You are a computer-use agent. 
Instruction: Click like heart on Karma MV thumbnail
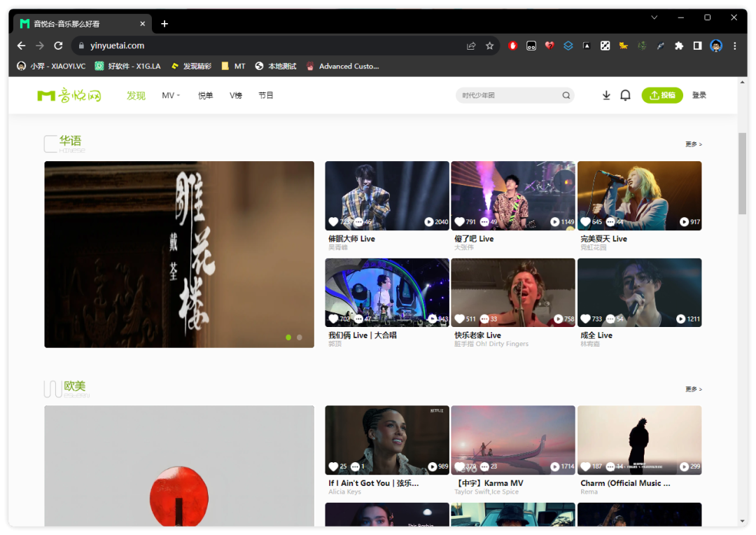(459, 466)
